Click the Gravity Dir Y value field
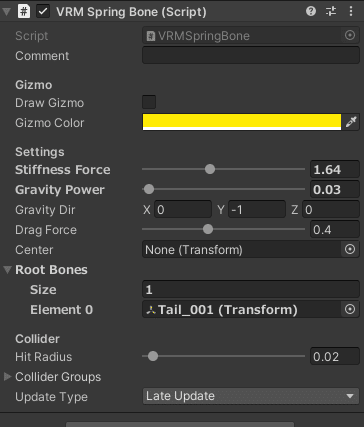Image resolution: width=364 pixels, height=427 pixels. [x=257, y=209]
